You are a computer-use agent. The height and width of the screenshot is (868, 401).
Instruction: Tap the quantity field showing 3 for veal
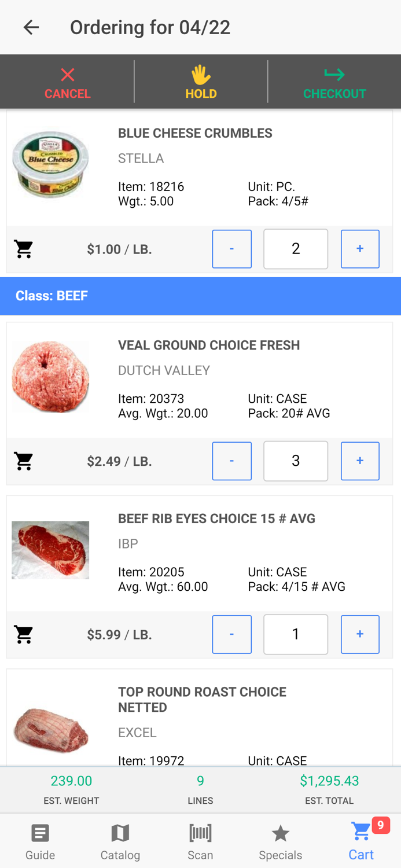coord(296,461)
